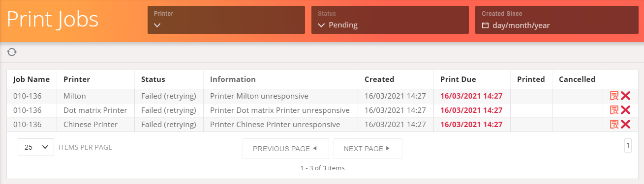View details icon for Milton job
Image resolution: width=644 pixels, height=184 pixels.
pyautogui.click(x=614, y=96)
